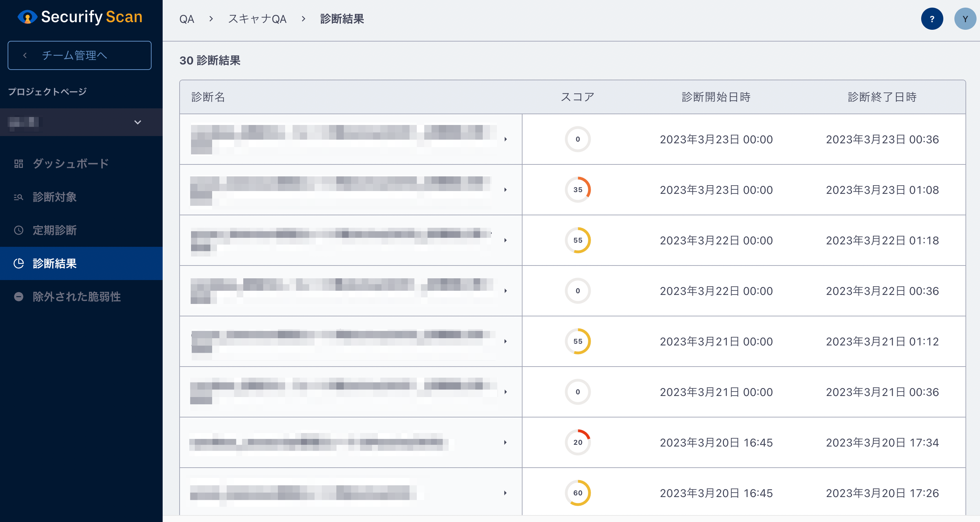980x522 pixels.
Task: Click QA breadcrumb link
Action: coord(187,19)
